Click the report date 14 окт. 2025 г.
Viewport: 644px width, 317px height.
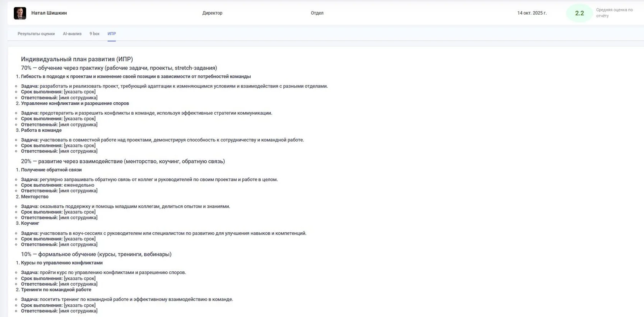(x=532, y=13)
